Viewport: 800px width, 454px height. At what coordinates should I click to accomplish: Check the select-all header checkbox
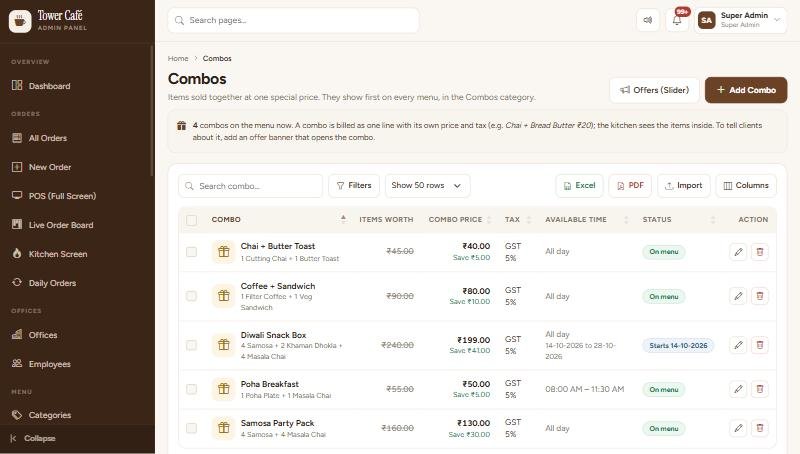(x=191, y=220)
